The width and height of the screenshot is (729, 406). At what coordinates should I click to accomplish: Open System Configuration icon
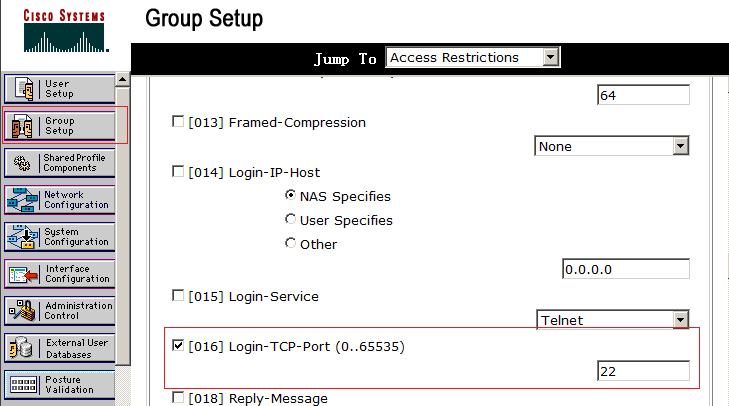tap(22, 237)
